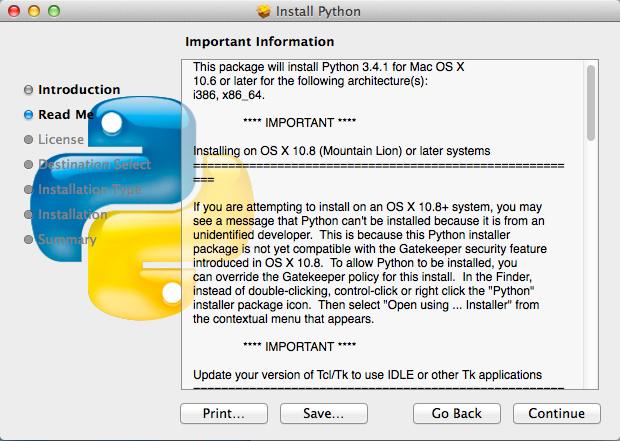The width and height of the screenshot is (620, 441).
Task: Click the blue bullet beside Read Me
Action: [28, 115]
